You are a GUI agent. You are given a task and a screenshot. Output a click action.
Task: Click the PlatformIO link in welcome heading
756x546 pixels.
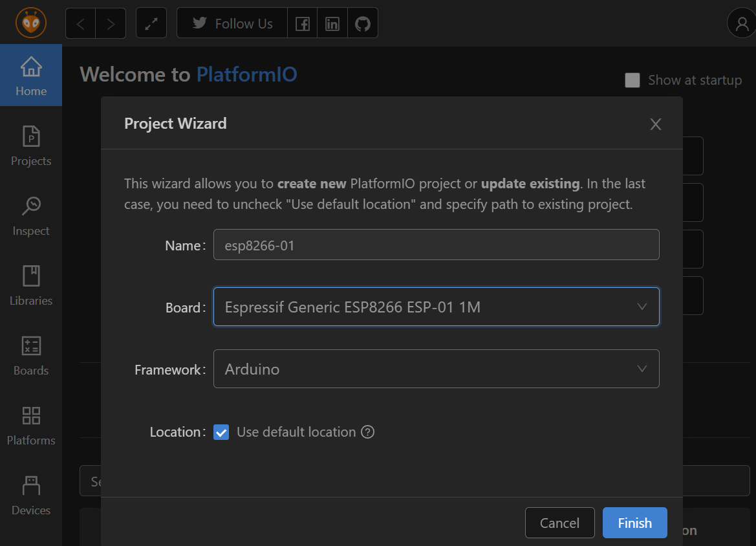(246, 74)
